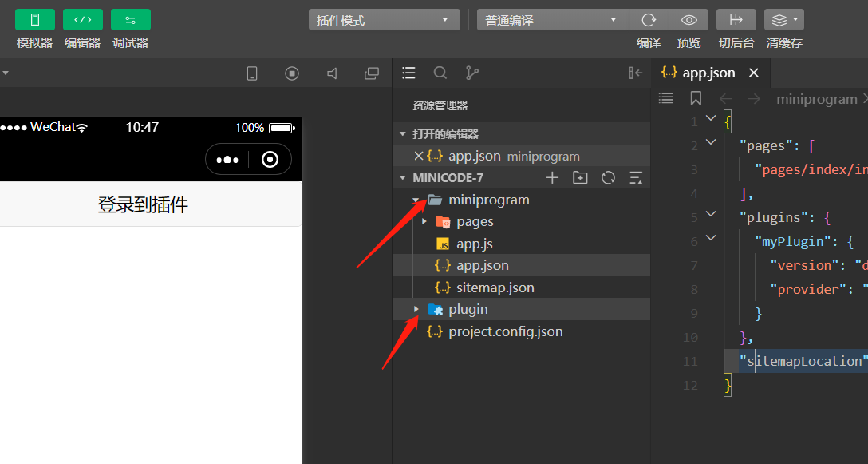This screenshot has width=868, height=464.
Task: Click the 资源管理器 panel title
Action: pos(440,105)
